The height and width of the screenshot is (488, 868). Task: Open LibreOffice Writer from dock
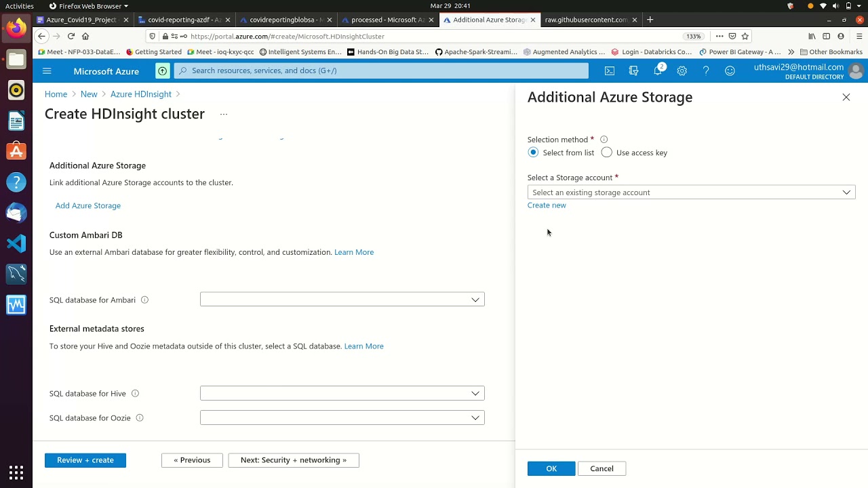[16, 121]
